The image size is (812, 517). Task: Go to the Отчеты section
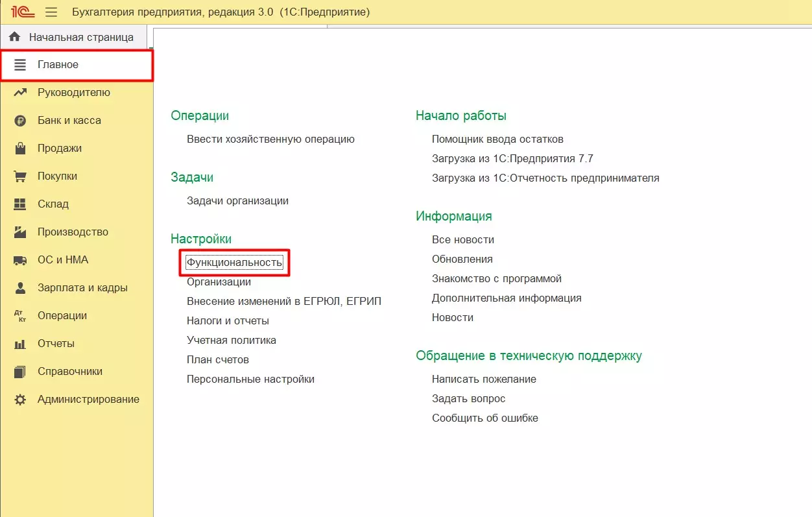pyautogui.click(x=77, y=344)
